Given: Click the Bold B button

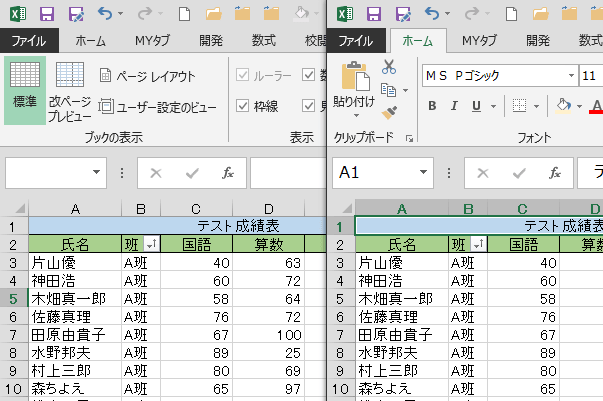Looking at the screenshot, I should (x=433, y=106).
